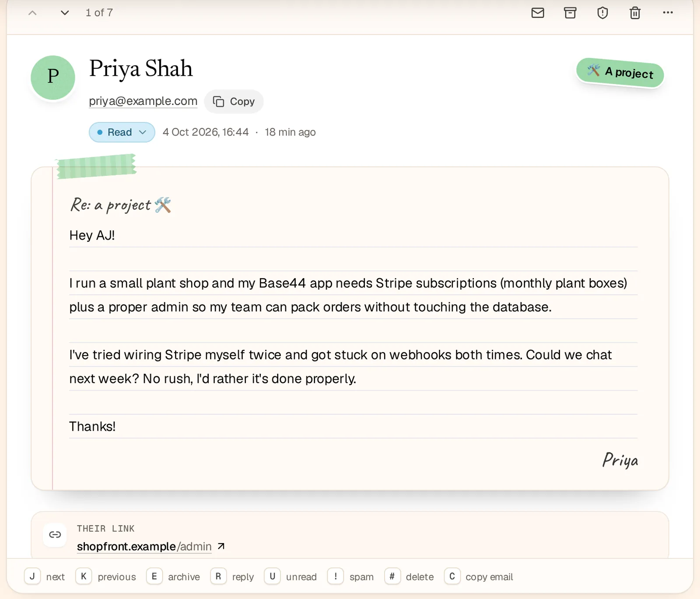Viewport: 700px width, 599px height.
Task: Report spam with the shield icon
Action: point(602,13)
